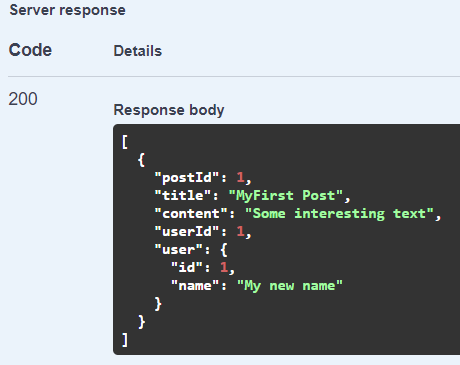Click the Response body label
This screenshot has height=365, width=460.
click(x=169, y=110)
